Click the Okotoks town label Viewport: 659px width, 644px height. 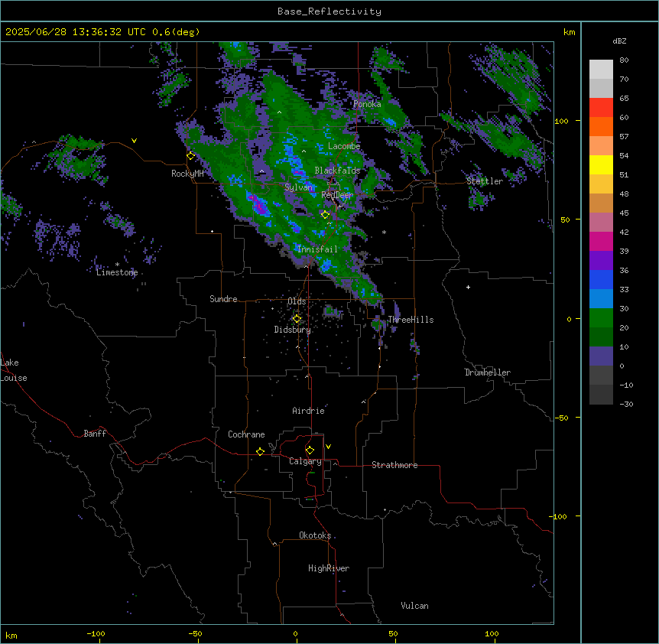tap(315, 535)
